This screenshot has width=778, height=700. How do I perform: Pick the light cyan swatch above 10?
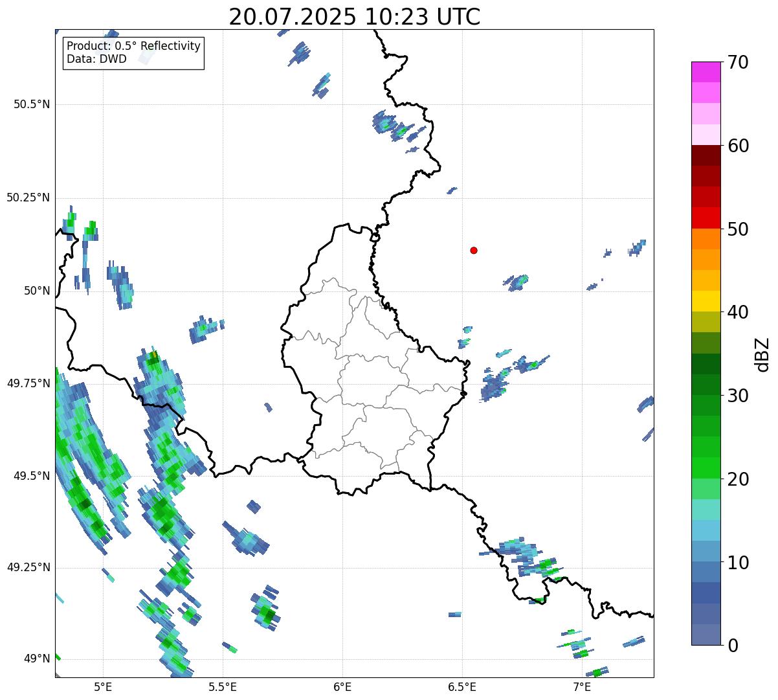tap(706, 530)
